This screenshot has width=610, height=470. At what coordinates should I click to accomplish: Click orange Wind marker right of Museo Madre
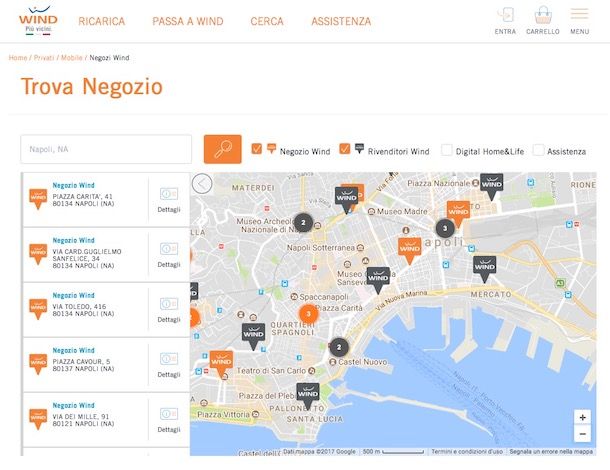pyautogui.click(x=458, y=213)
